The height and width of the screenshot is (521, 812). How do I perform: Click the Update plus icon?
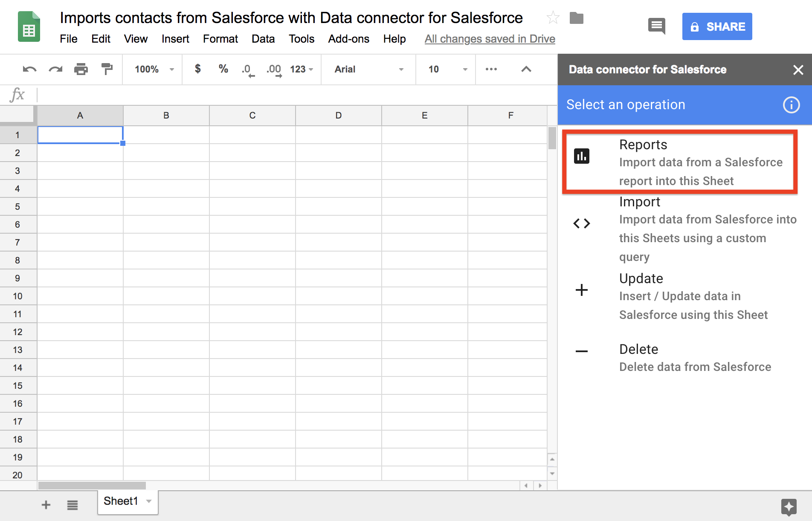582,290
